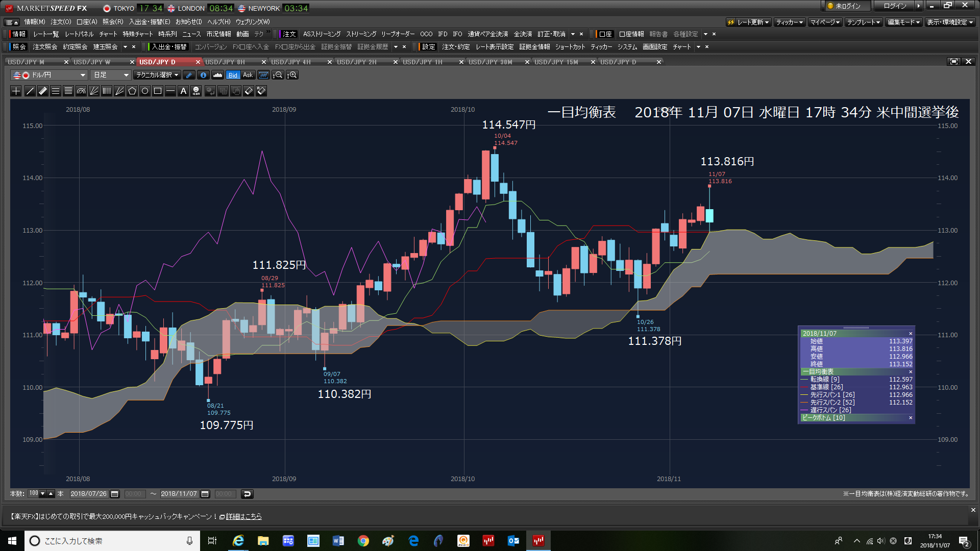This screenshot has width=980, height=551.
Task: Select the crosshair cursor tool
Action: tap(16, 91)
